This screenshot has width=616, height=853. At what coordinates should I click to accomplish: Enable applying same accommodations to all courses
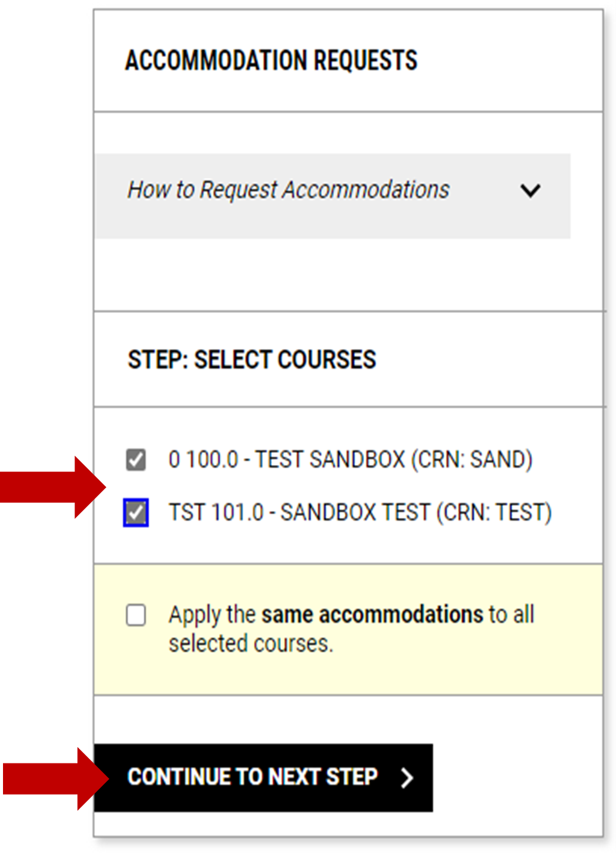[x=137, y=615]
